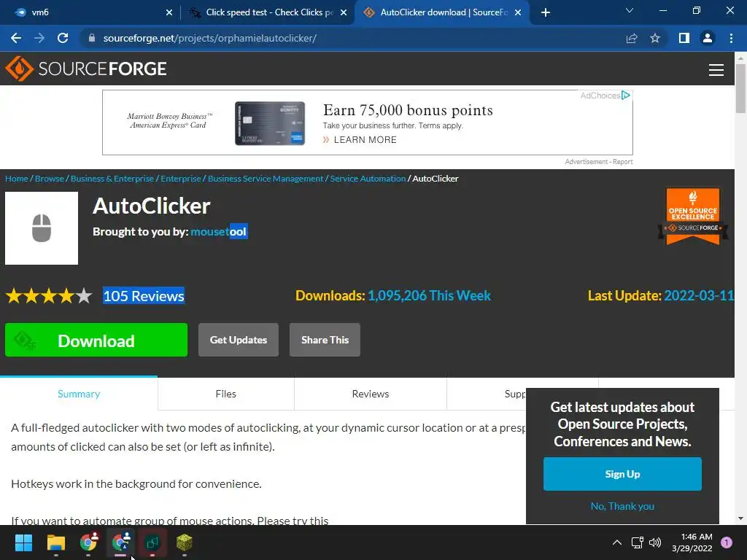747x560 pixels.
Task: Open the Summary tab
Action: [x=79, y=394]
